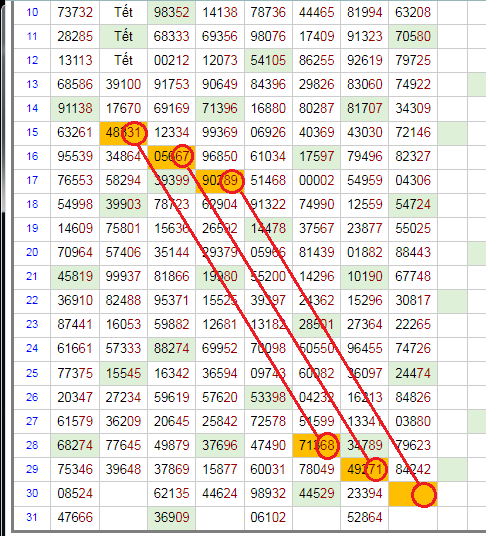Select the green cell 98352 in row 10
This screenshot has width=486, height=536.
(172, 12)
